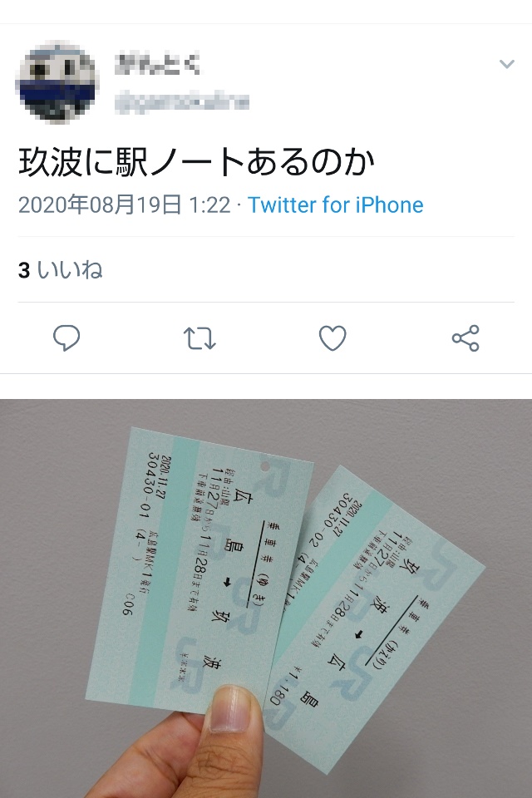Open the attached ticket photo
Image resolution: width=532 pixels, height=798 pixels.
tap(266, 598)
